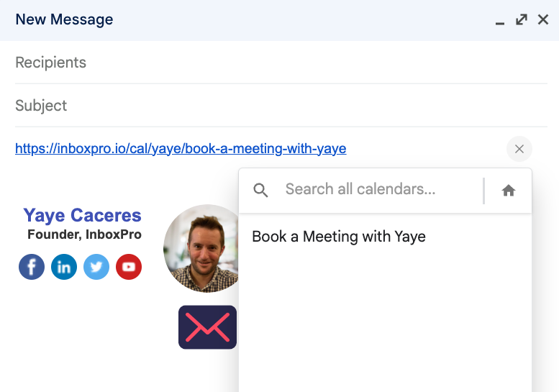Image resolution: width=559 pixels, height=392 pixels.
Task: Click the magnifier search icon
Action: coord(261,190)
